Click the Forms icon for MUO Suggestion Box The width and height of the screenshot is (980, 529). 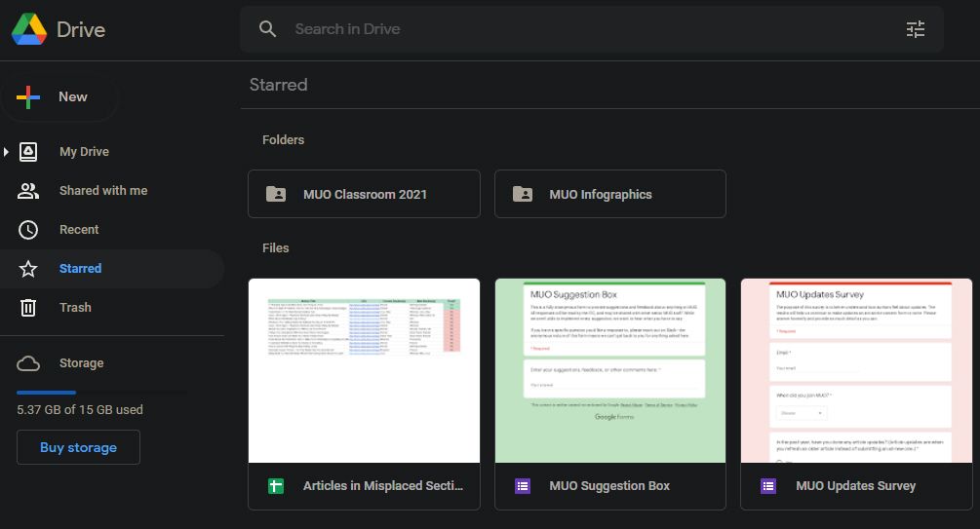coord(523,486)
